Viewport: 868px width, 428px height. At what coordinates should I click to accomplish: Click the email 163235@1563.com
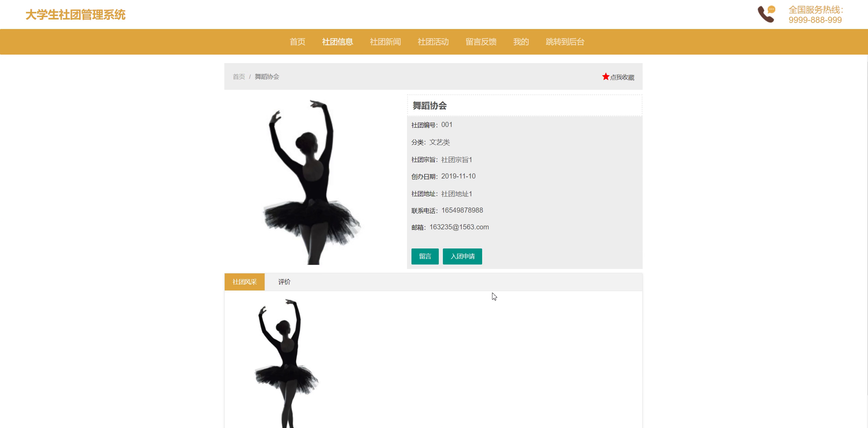pos(459,227)
